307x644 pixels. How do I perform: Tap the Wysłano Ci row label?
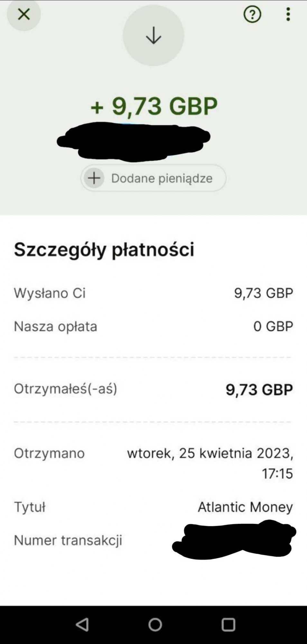tap(50, 293)
